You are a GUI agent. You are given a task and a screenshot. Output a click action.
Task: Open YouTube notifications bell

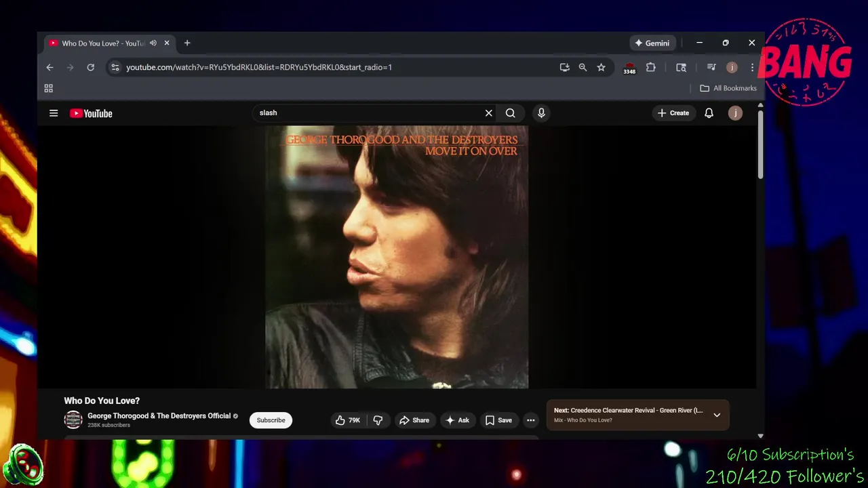tap(709, 113)
